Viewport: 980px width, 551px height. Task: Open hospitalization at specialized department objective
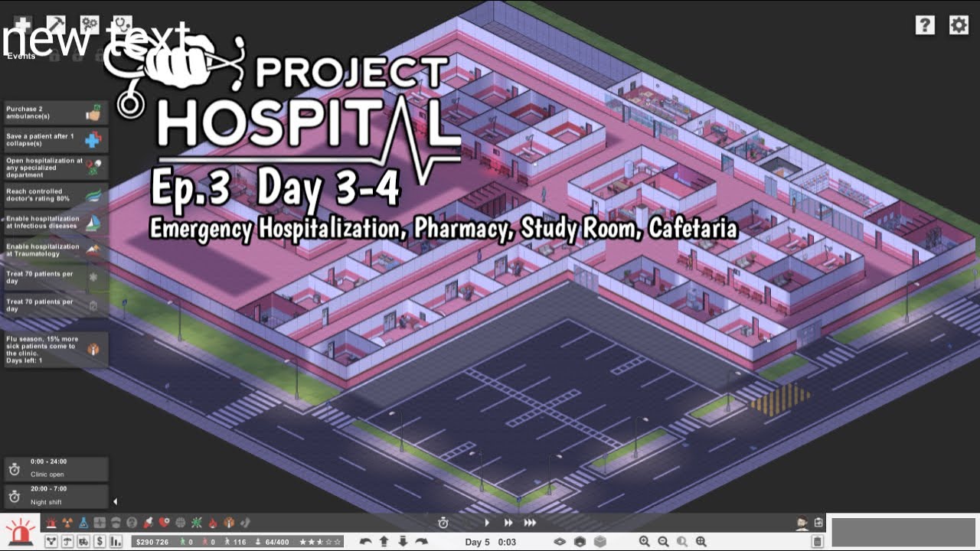pos(56,168)
